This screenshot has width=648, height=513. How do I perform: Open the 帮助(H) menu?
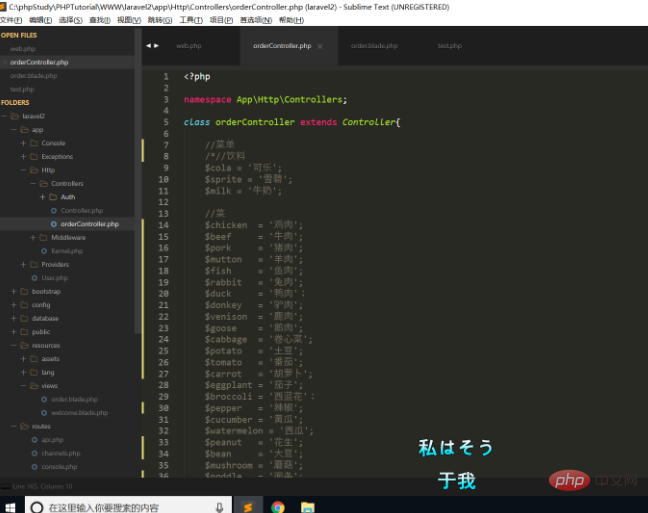(291, 20)
